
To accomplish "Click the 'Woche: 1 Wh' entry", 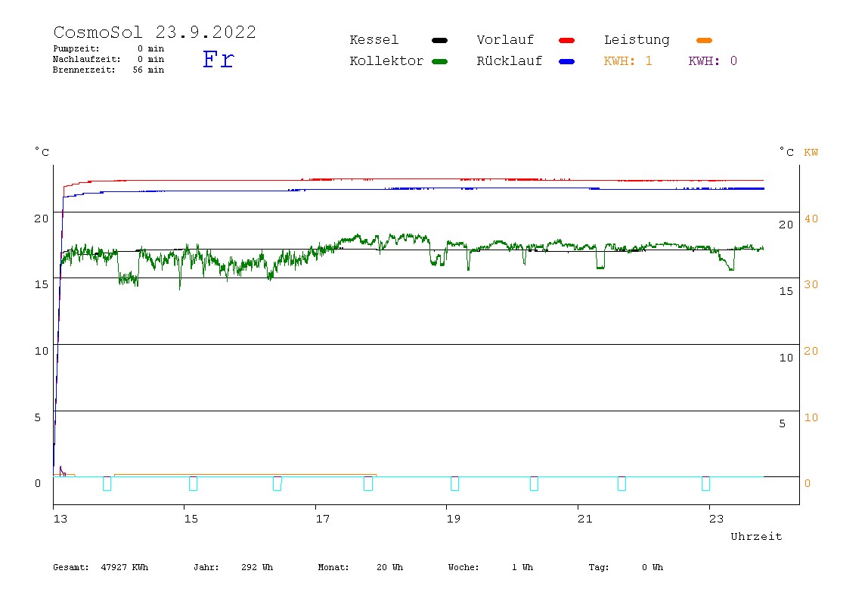I will pos(491,567).
